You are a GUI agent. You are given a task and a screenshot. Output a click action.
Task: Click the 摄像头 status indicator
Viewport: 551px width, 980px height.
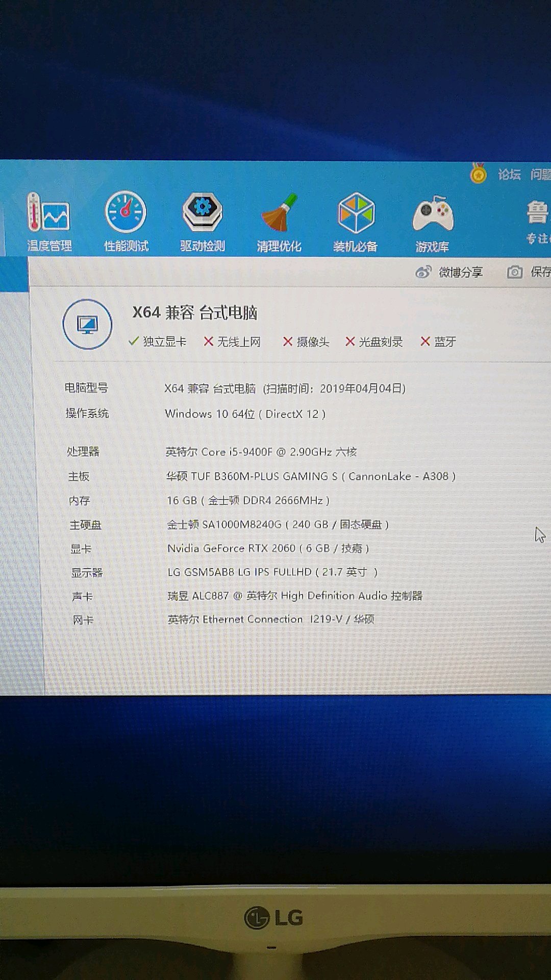(306, 341)
